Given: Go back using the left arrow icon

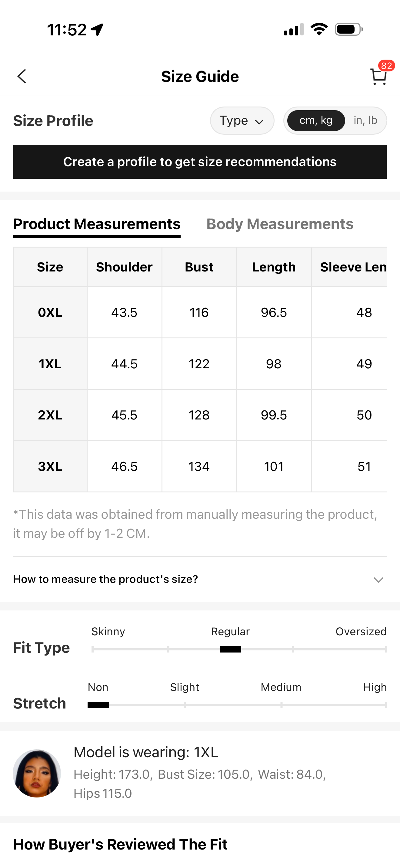Looking at the screenshot, I should pos(22,77).
